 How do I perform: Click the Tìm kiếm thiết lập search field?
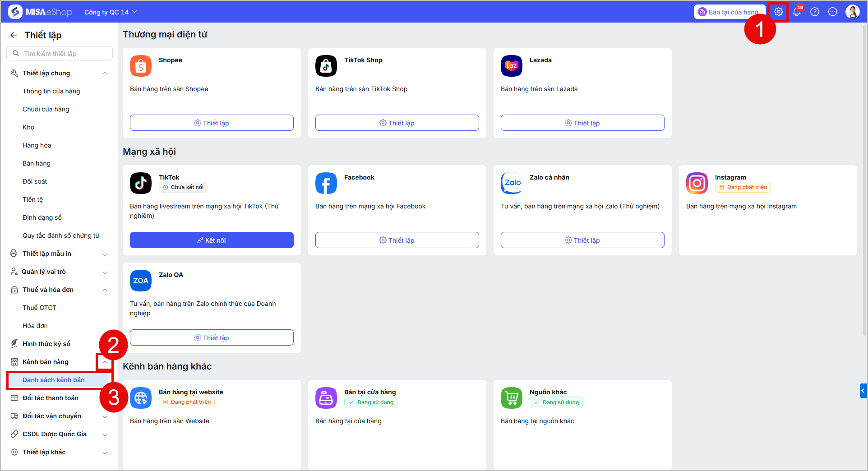coord(60,53)
